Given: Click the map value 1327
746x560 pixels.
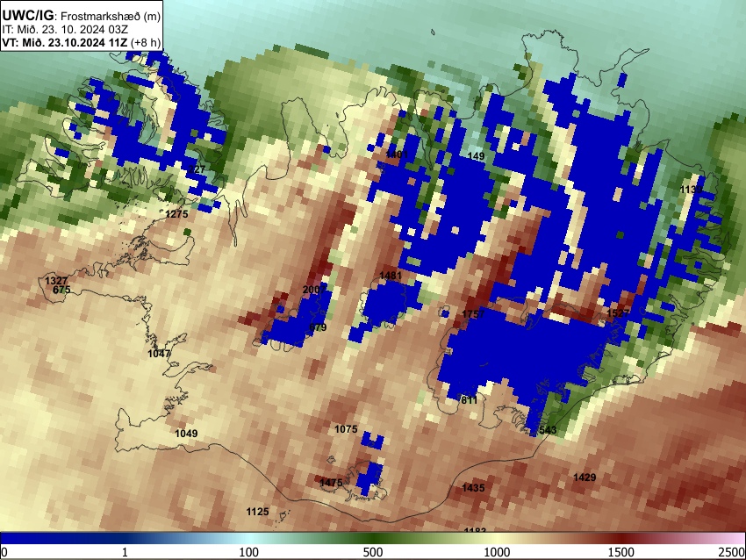Looking at the screenshot, I should coord(56,281).
